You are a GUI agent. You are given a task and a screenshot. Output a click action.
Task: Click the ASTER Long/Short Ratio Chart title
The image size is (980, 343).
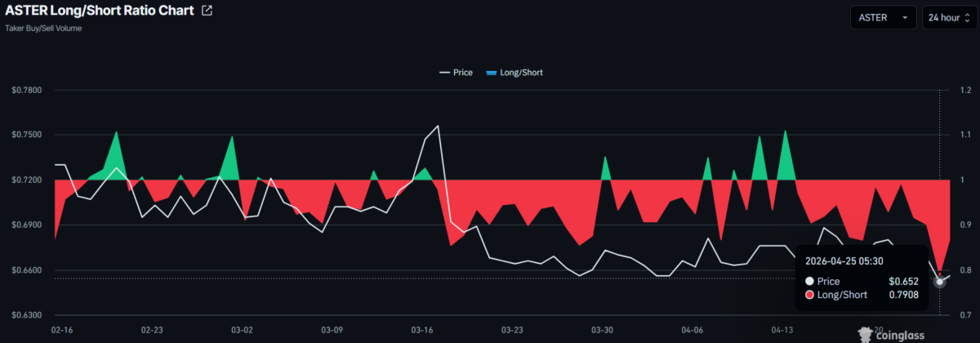pyautogui.click(x=100, y=11)
